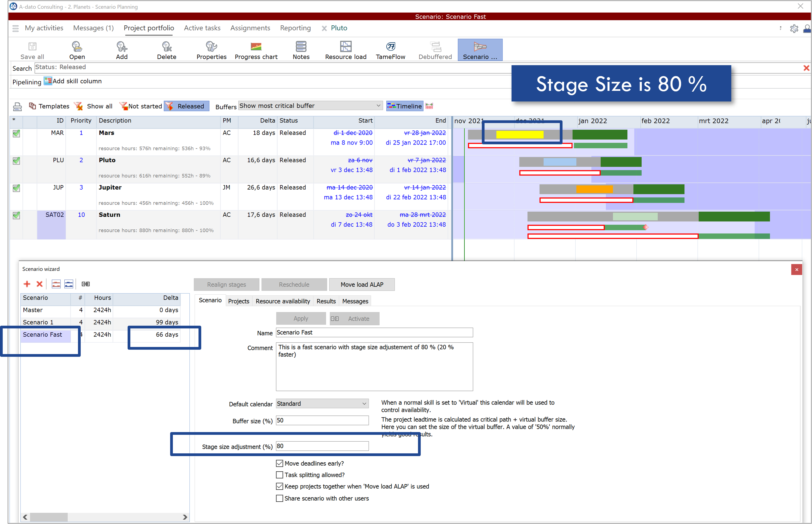Image resolution: width=812 pixels, height=524 pixels.
Task: Click the Realign stages button
Action: click(227, 285)
